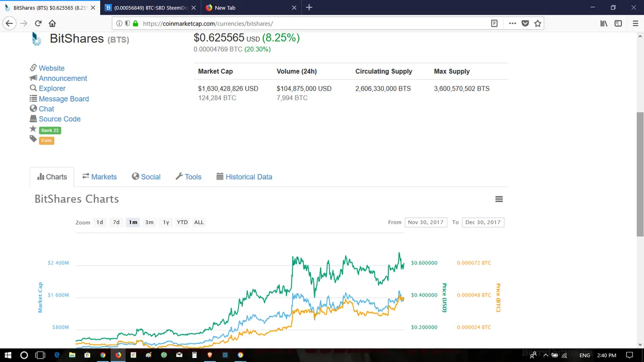The image size is (644, 362).
Task: Open the Tools tab
Action: [188, 177]
